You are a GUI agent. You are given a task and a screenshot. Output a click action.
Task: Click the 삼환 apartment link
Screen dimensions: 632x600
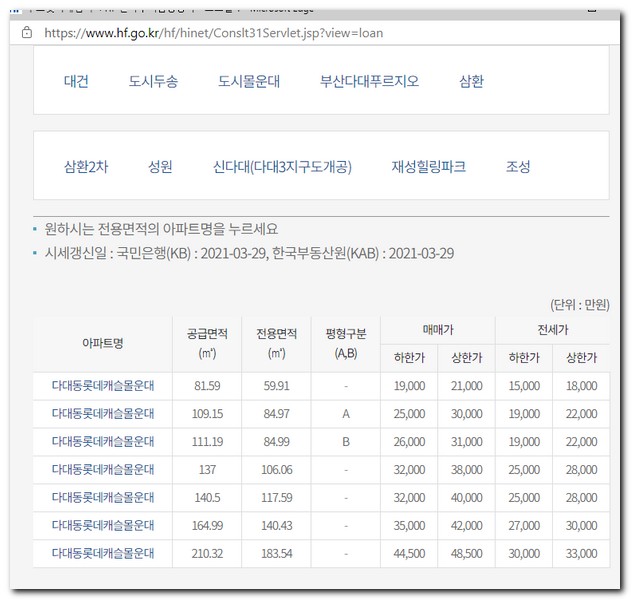pyautogui.click(x=471, y=81)
